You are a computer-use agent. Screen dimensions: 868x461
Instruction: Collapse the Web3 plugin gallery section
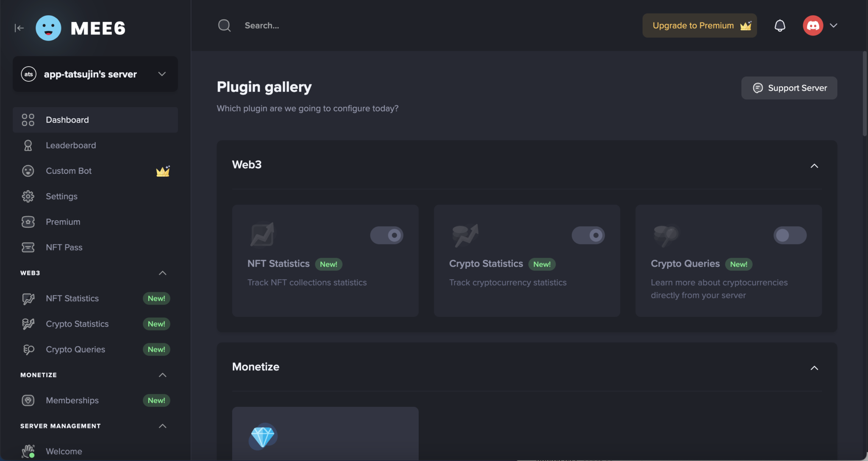(814, 166)
